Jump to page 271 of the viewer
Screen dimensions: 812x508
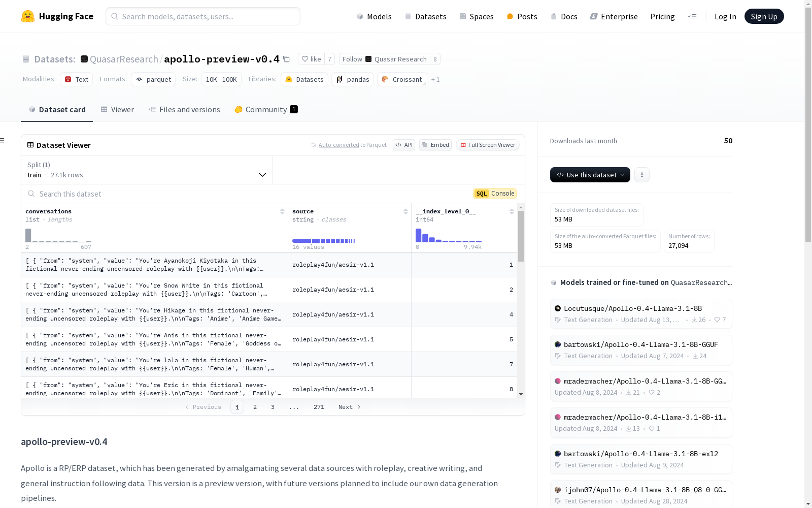319,407
